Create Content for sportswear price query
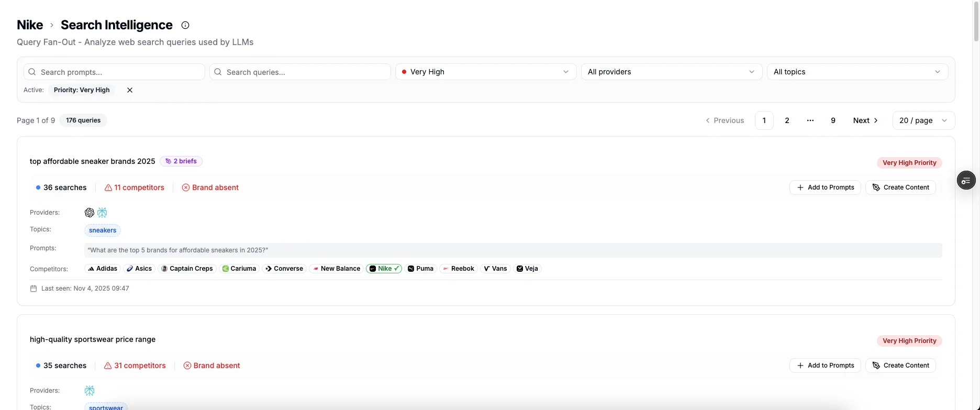This screenshot has height=410, width=980. (900, 365)
